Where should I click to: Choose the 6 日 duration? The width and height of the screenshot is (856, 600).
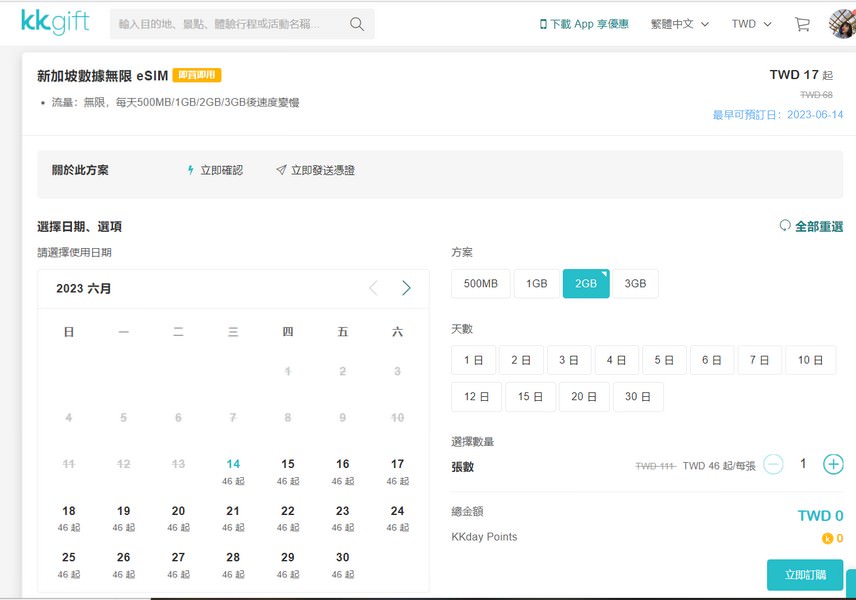(712, 360)
